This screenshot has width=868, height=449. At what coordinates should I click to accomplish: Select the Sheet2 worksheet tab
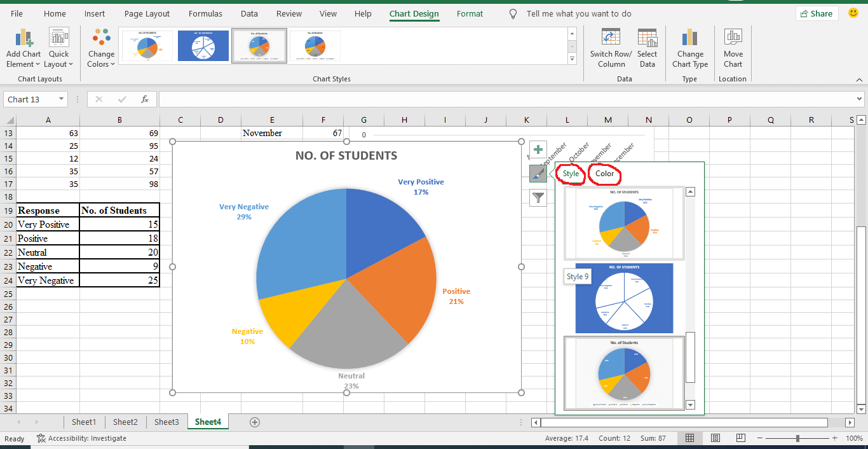(125, 422)
